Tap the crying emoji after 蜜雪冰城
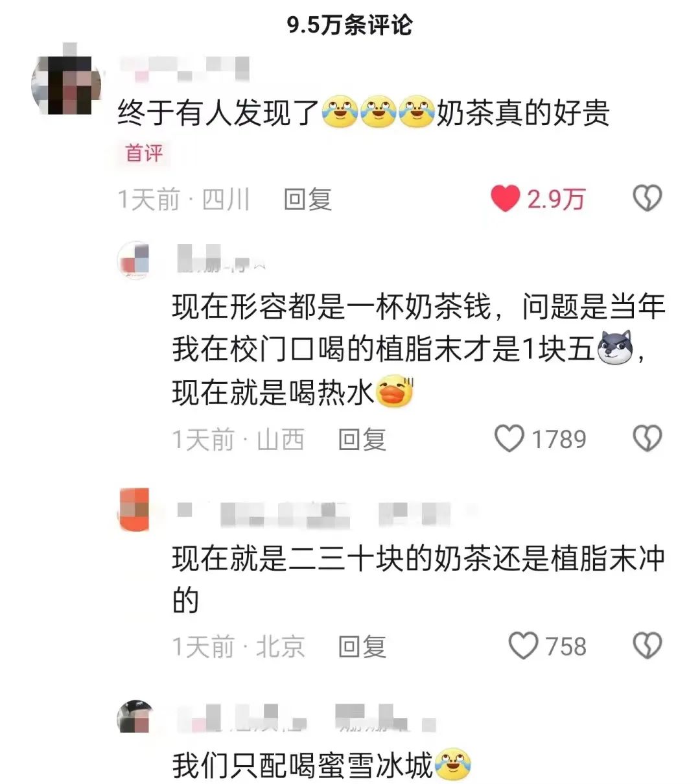This screenshot has width=700, height=784. coord(452,765)
